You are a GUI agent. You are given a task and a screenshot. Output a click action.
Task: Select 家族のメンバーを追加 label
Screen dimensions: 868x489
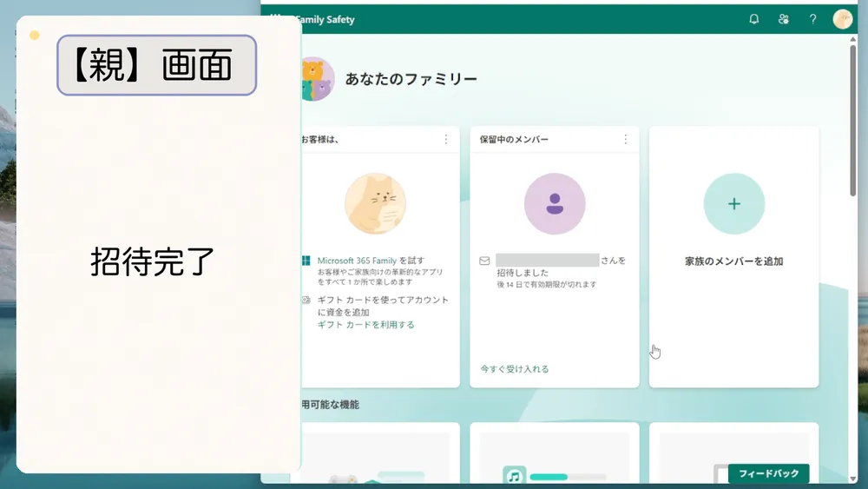click(734, 261)
